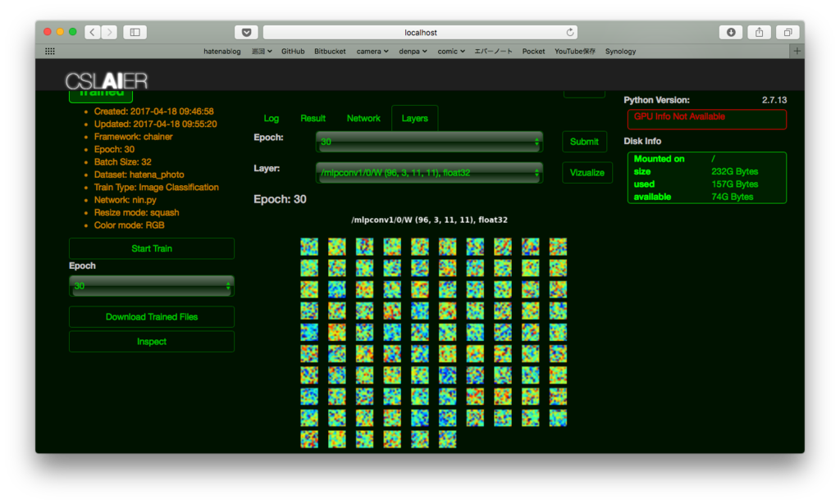Add a new tab with plus icon
Image resolution: width=840 pixels, height=504 pixels.
click(797, 52)
